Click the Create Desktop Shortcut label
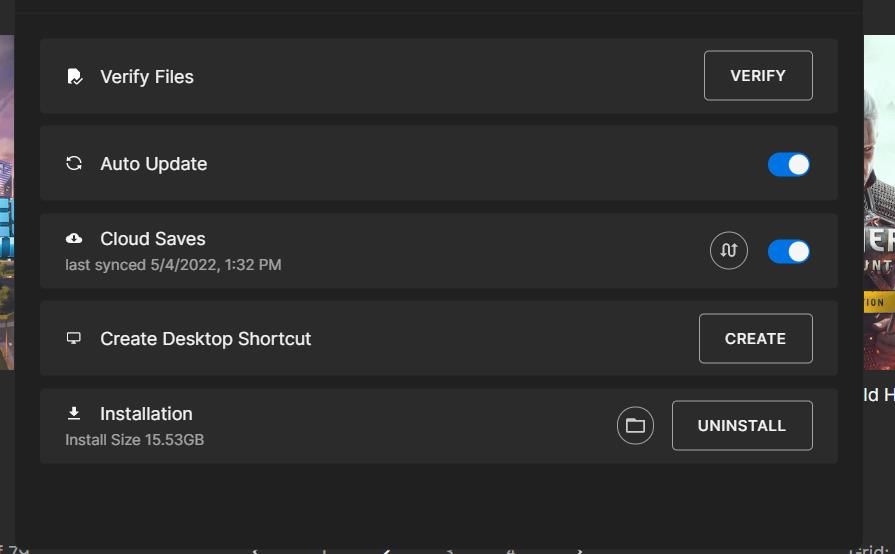 pos(205,339)
